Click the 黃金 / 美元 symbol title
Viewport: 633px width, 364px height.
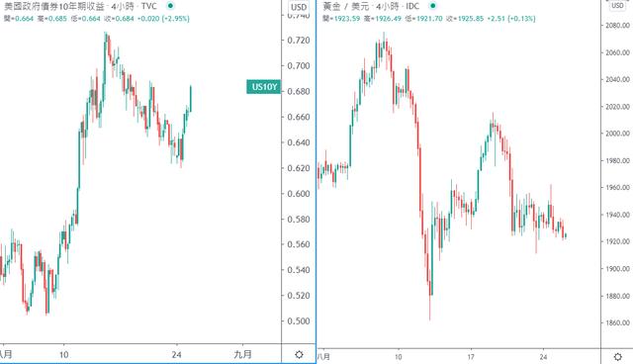[x=345, y=6]
